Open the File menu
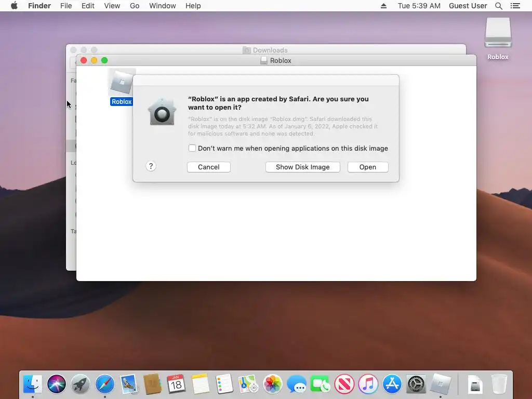Screen dimensions: 532x399 (x=66, y=6)
